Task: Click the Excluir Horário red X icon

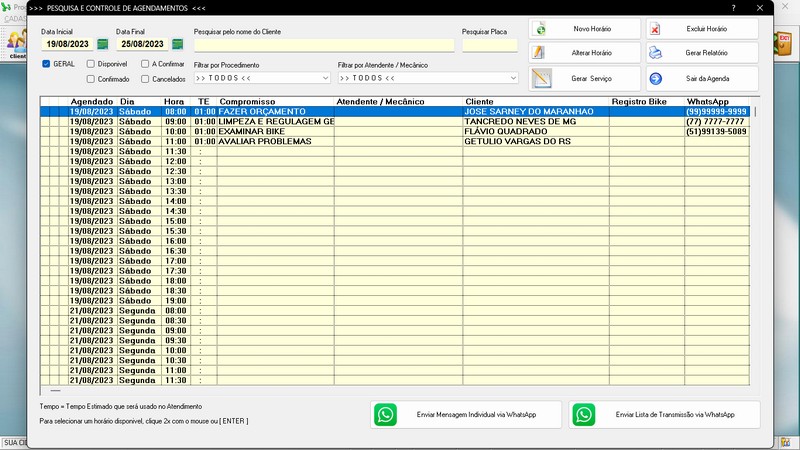Action: click(655, 29)
